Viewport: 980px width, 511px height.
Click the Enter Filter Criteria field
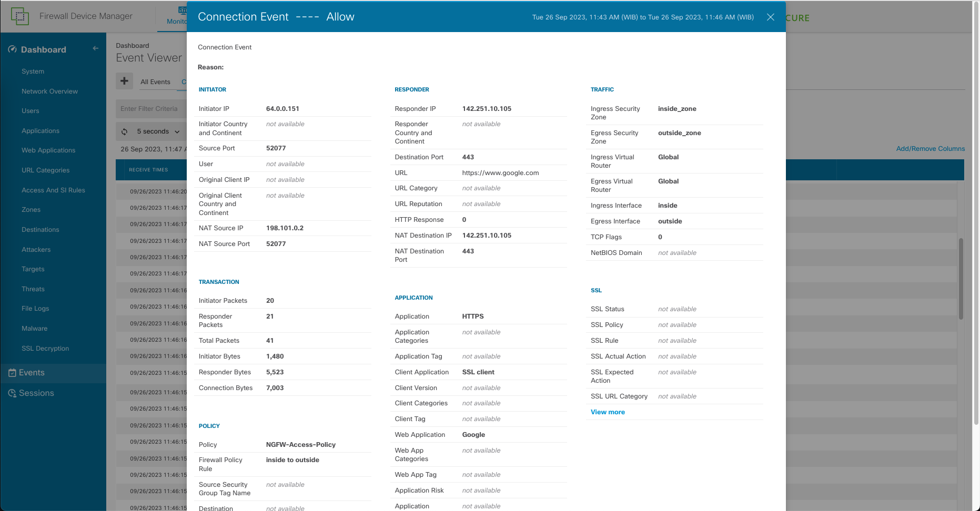150,109
